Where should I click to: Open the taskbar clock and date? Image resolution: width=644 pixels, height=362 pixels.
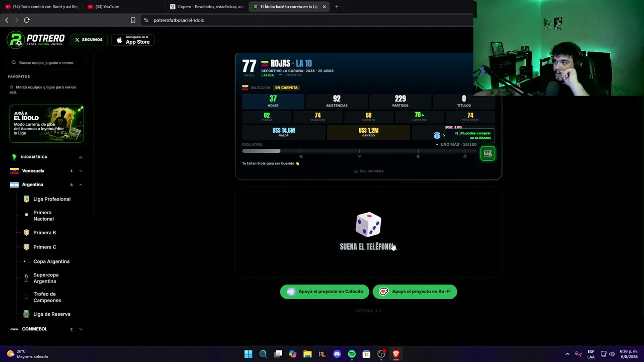[x=627, y=354]
